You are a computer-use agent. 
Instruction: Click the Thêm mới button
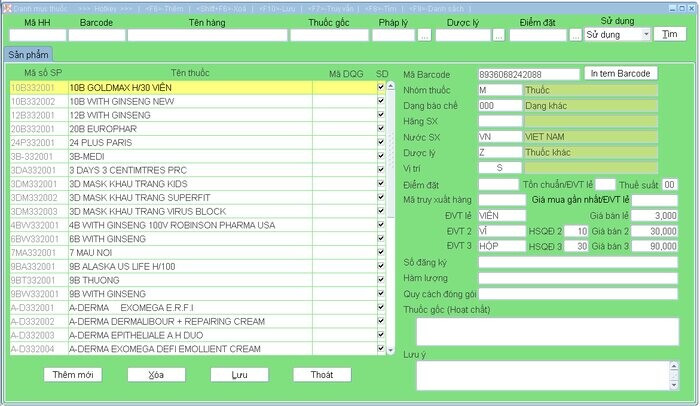coord(73,374)
